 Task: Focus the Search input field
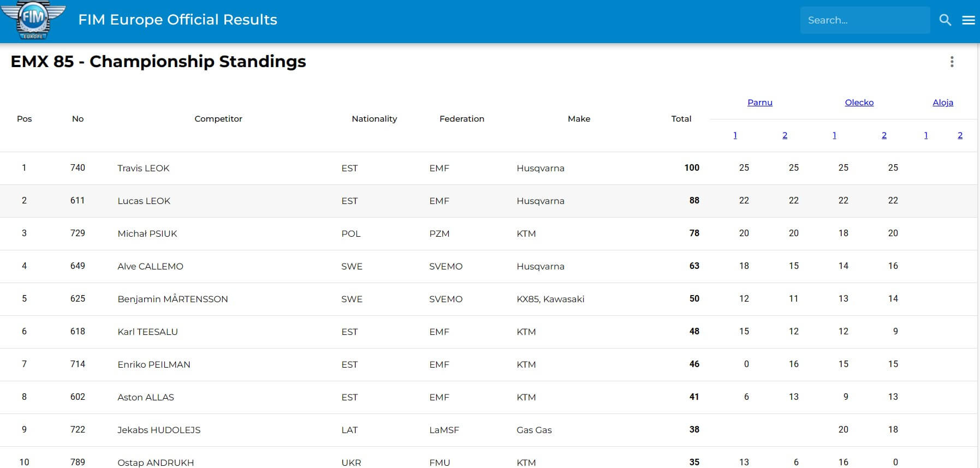click(x=865, y=20)
